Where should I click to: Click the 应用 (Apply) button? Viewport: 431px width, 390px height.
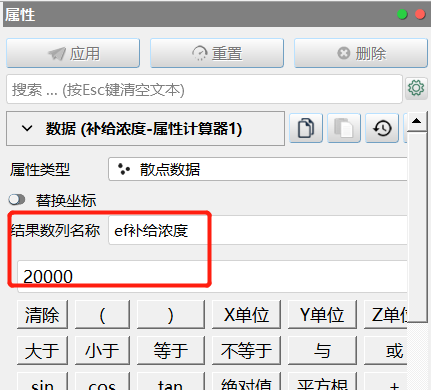coord(73,53)
